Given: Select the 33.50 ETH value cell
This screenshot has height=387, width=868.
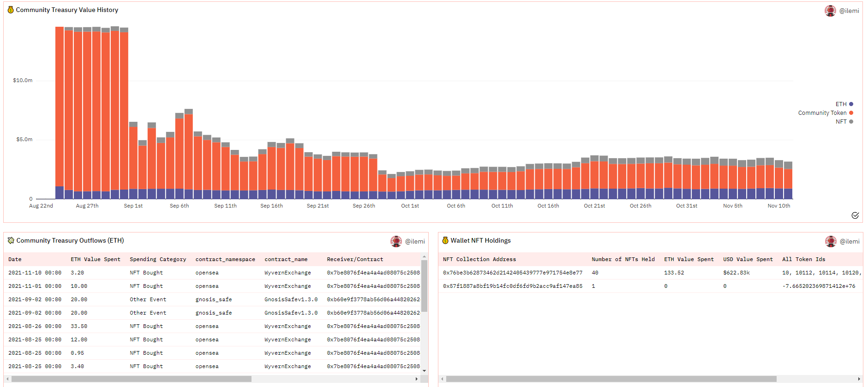Looking at the screenshot, I should click(x=79, y=326).
